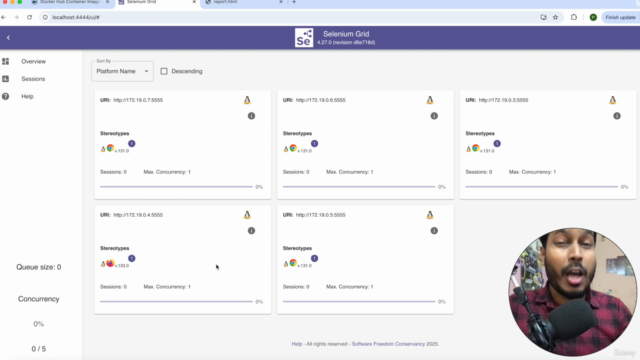Click info icon for node 172.19.0.3
The height and width of the screenshot is (360, 640).
[617, 116]
